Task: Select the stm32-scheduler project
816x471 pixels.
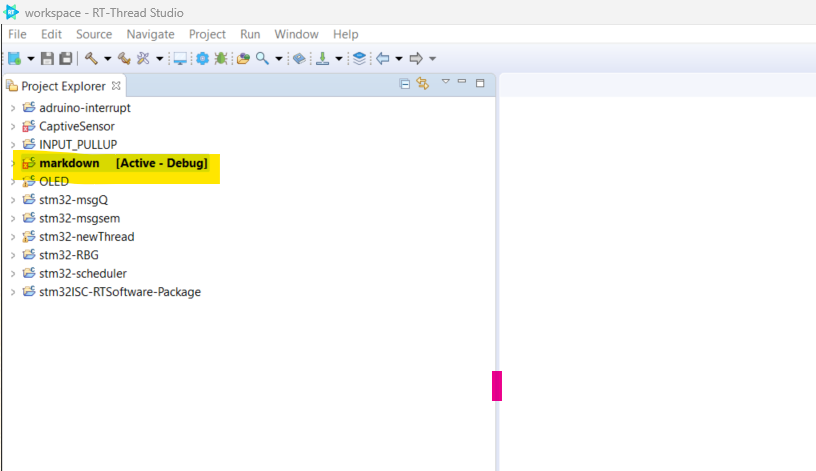Action: point(82,273)
